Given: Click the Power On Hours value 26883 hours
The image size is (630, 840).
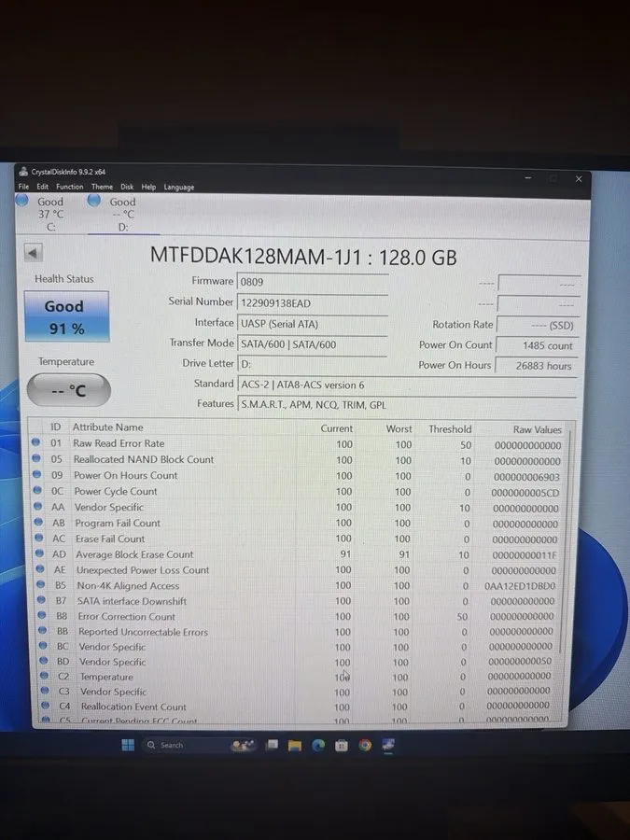Looking at the screenshot, I should [537, 366].
